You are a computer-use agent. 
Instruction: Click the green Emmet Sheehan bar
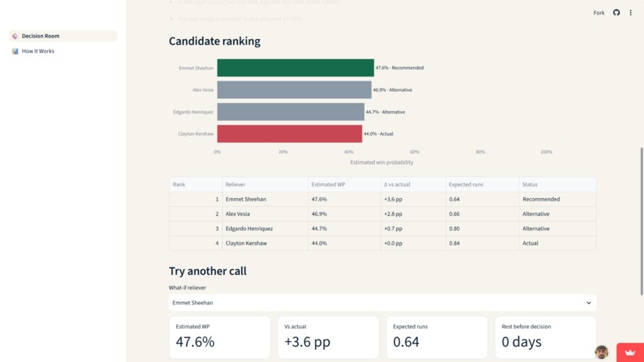pos(296,68)
